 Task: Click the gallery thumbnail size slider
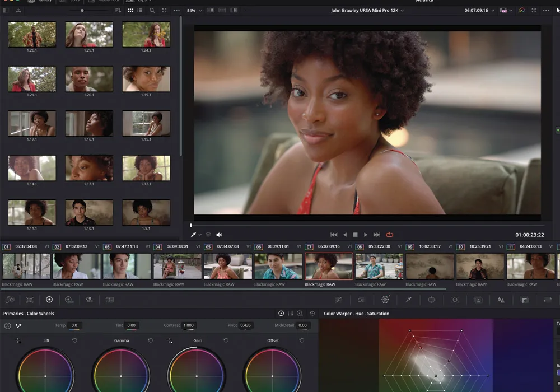pyautogui.click(x=82, y=10)
